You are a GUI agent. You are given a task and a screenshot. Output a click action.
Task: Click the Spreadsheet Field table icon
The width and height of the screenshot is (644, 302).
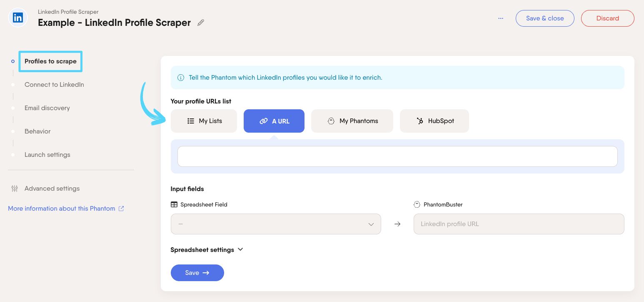(174, 204)
